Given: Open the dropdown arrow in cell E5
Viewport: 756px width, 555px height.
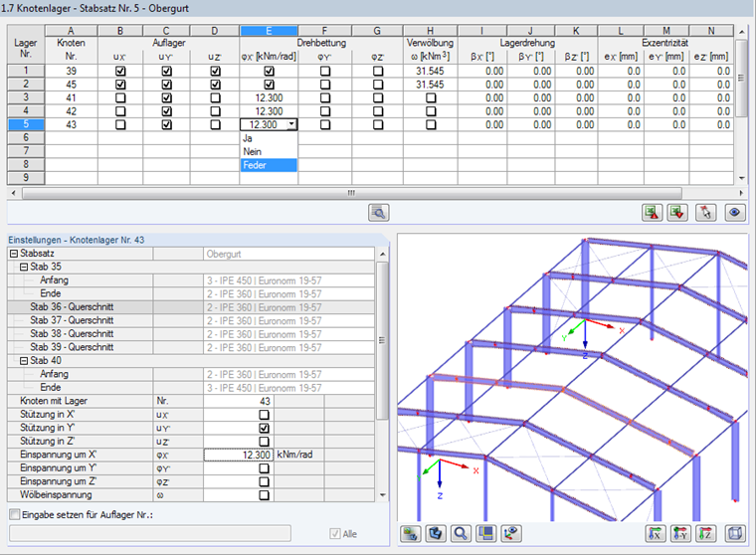Looking at the screenshot, I should click(x=291, y=125).
